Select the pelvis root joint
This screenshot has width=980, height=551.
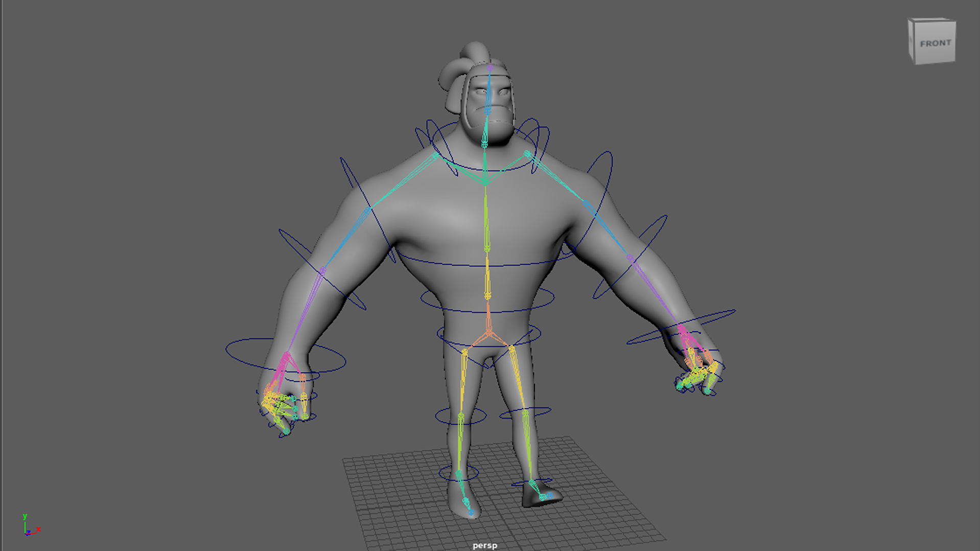pos(489,334)
